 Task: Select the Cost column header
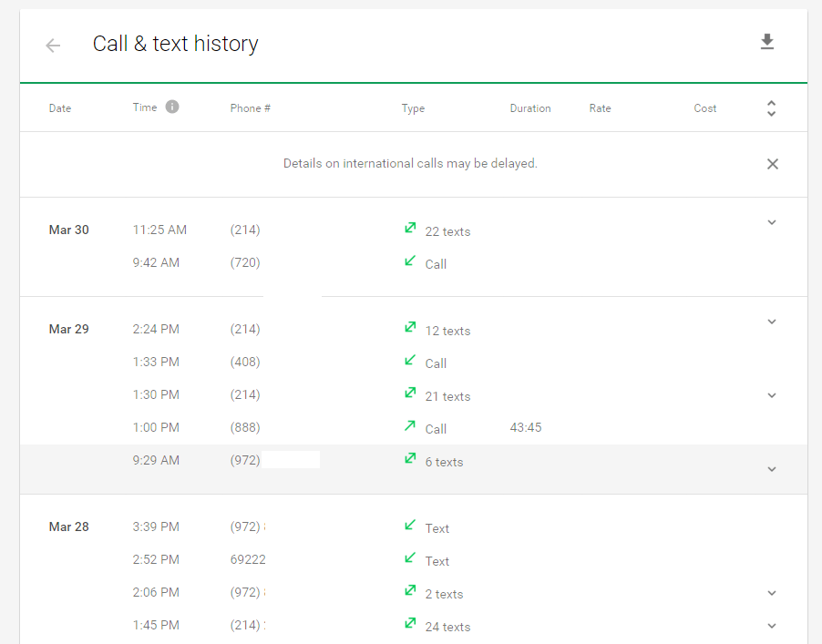coord(705,108)
